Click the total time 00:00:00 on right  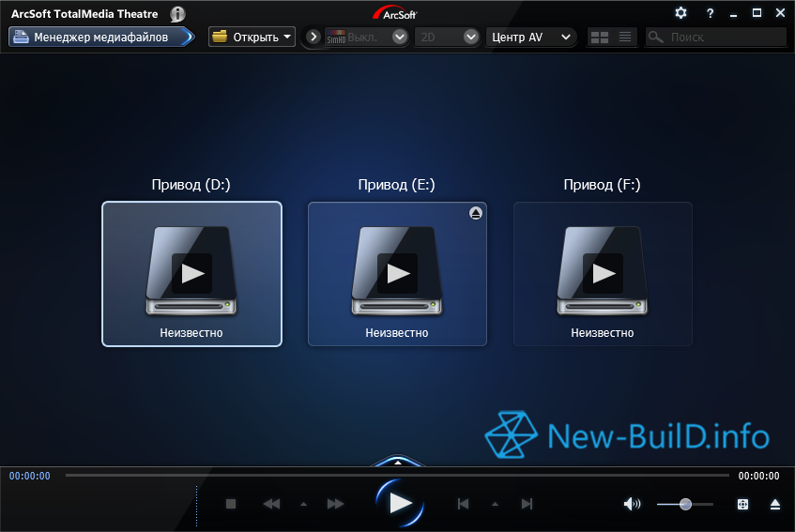pyautogui.click(x=758, y=476)
